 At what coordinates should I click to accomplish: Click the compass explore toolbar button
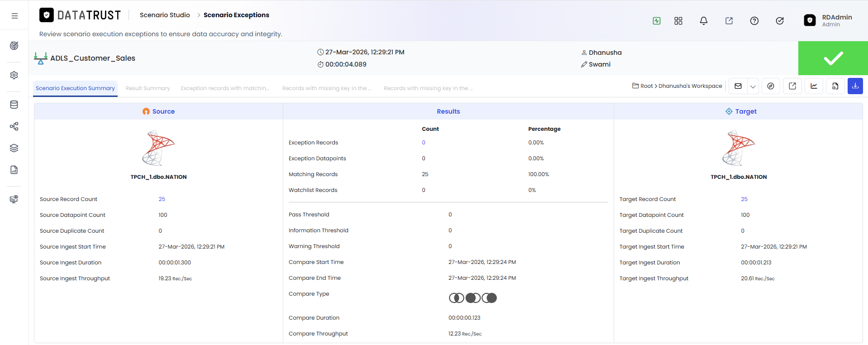tap(771, 86)
